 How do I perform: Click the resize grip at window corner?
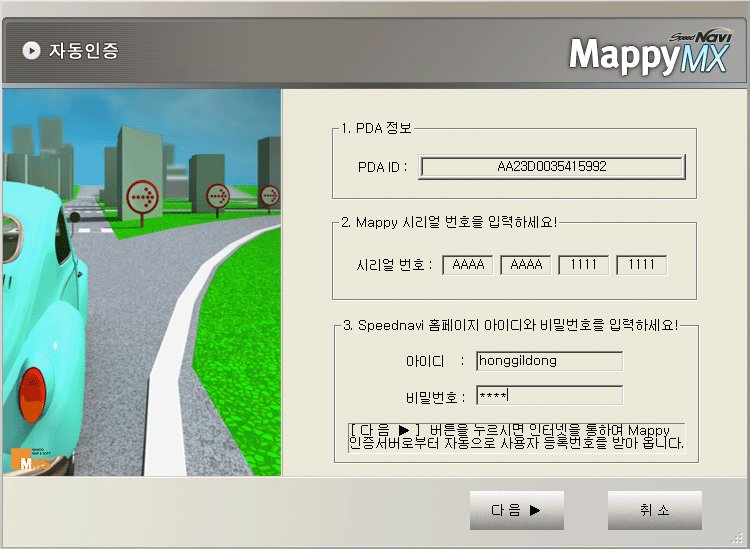[739, 538]
